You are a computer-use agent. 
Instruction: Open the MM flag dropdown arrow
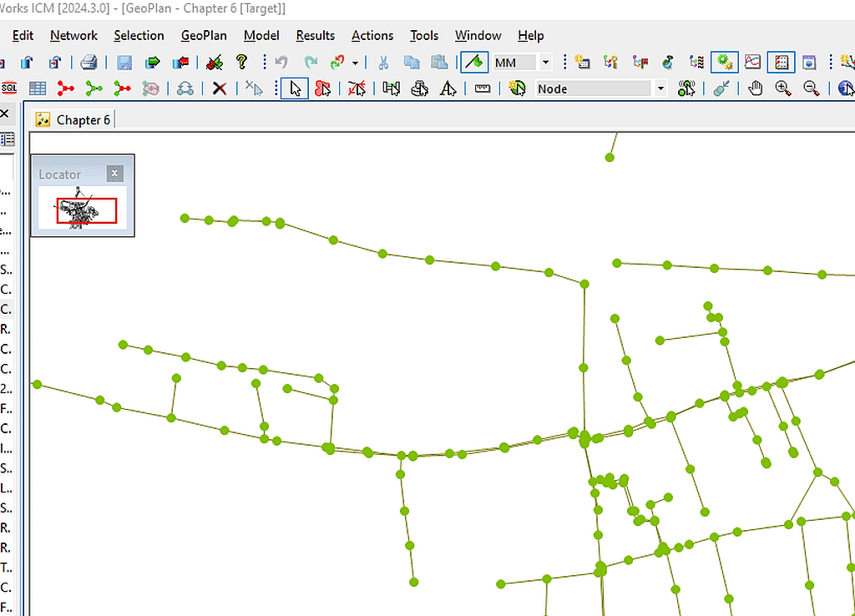point(545,63)
